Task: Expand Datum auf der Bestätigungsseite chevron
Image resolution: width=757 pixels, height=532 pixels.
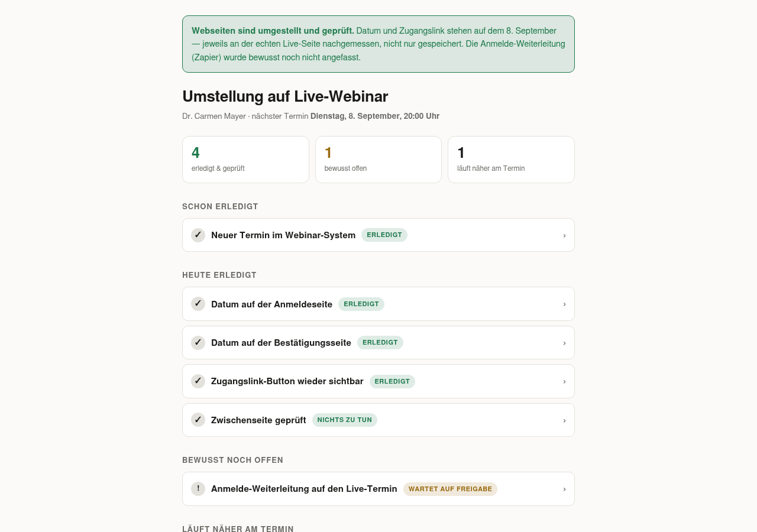Action: coord(564,343)
